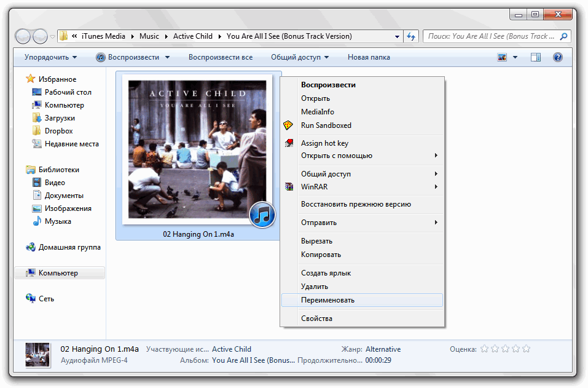Expand Открыть с помощью submenu

pyautogui.click(x=363, y=156)
